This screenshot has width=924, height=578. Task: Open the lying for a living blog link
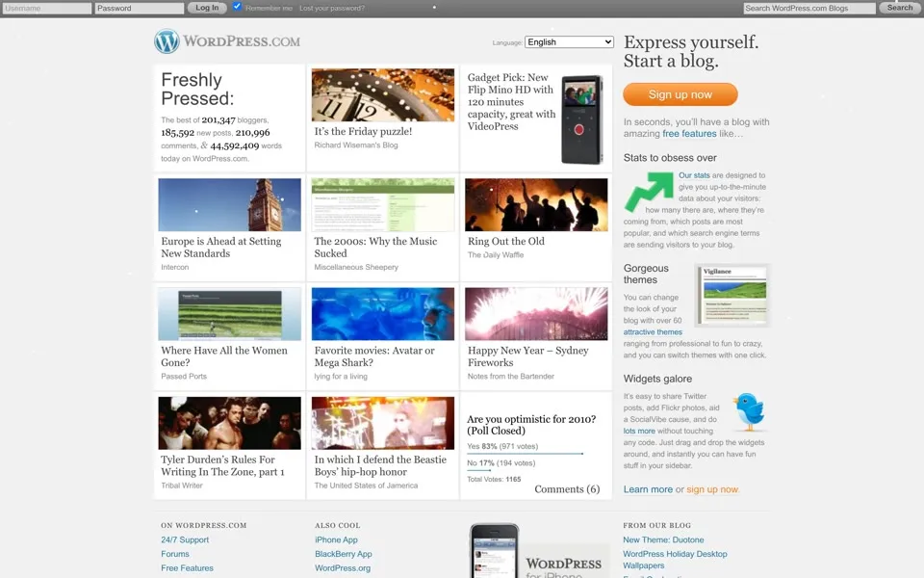(341, 377)
